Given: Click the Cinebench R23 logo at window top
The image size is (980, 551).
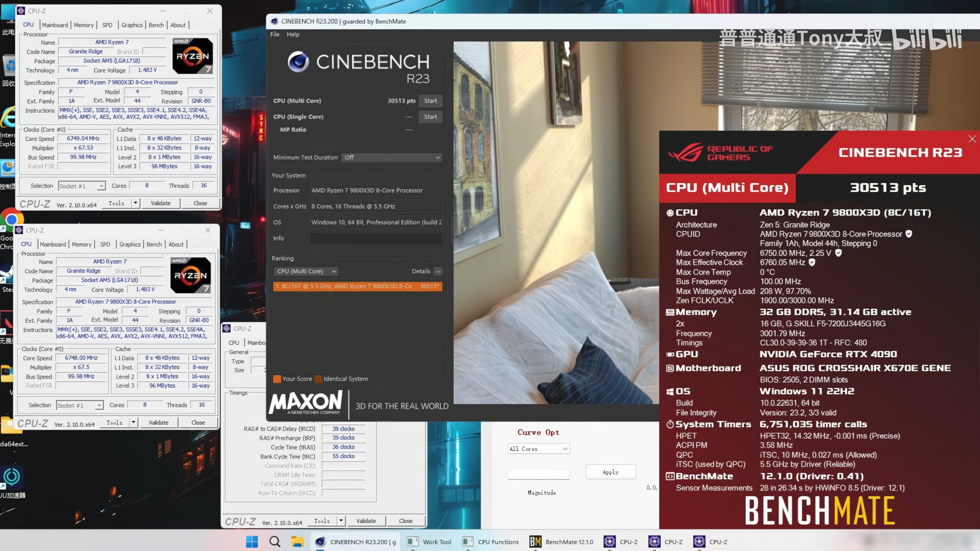Looking at the screenshot, I should 299,61.
